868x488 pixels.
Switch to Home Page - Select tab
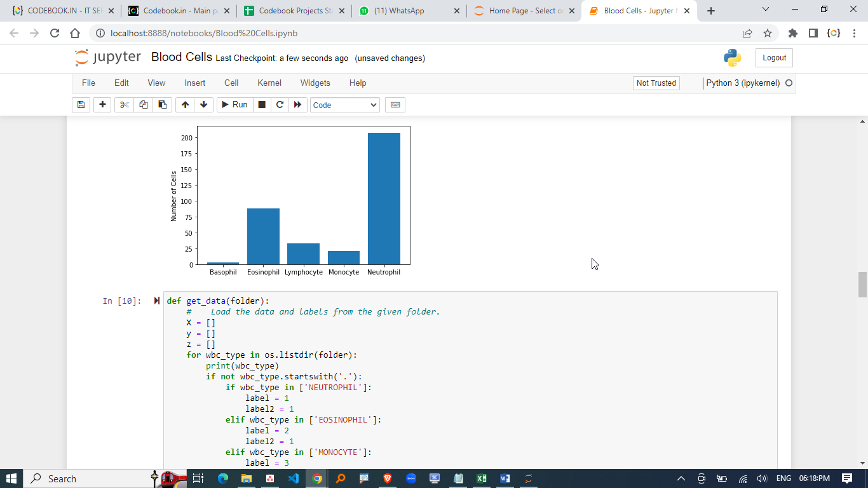click(524, 11)
